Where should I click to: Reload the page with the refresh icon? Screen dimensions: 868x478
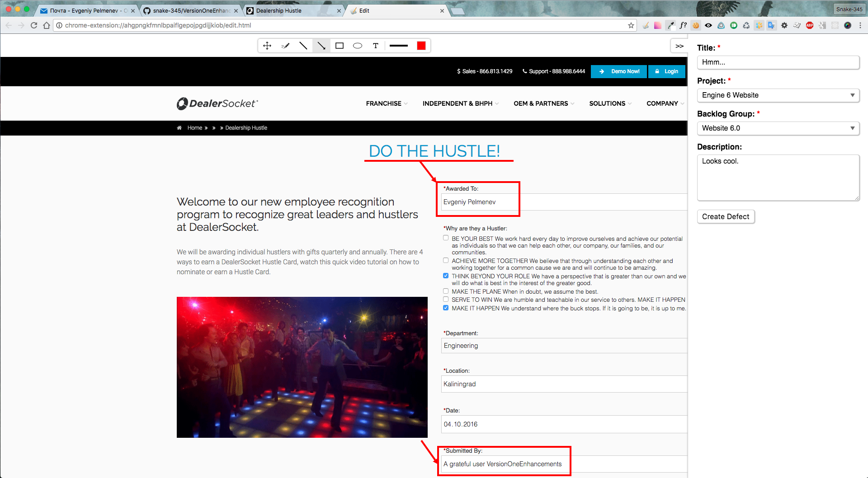[x=34, y=25]
